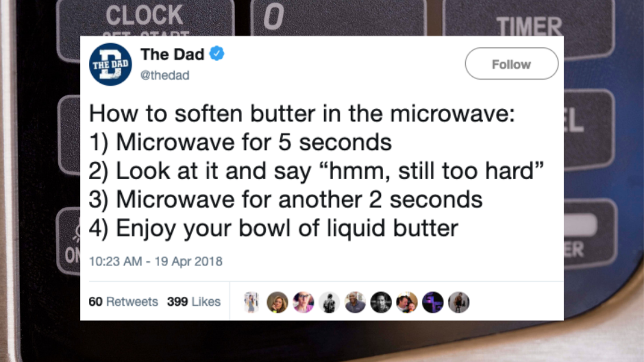644x362 pixels.
Task: Open The Dad profile logo avatar
Action: click(110, 64)
